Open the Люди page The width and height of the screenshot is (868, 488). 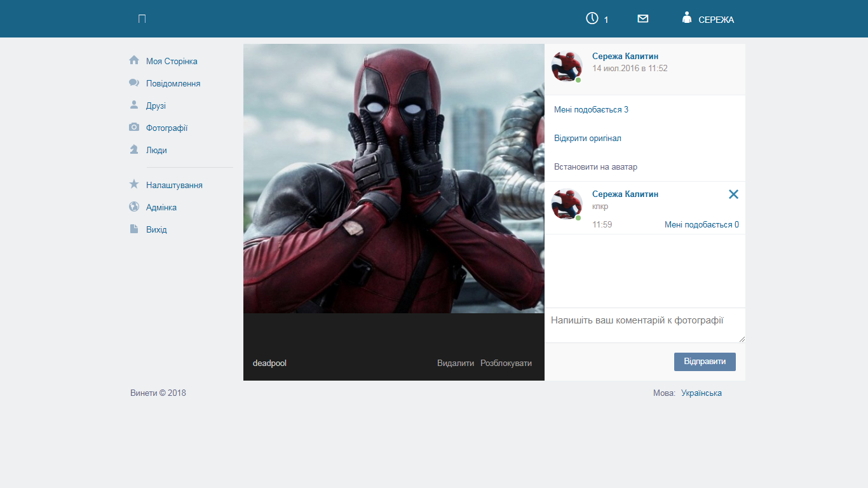point(156,151)
